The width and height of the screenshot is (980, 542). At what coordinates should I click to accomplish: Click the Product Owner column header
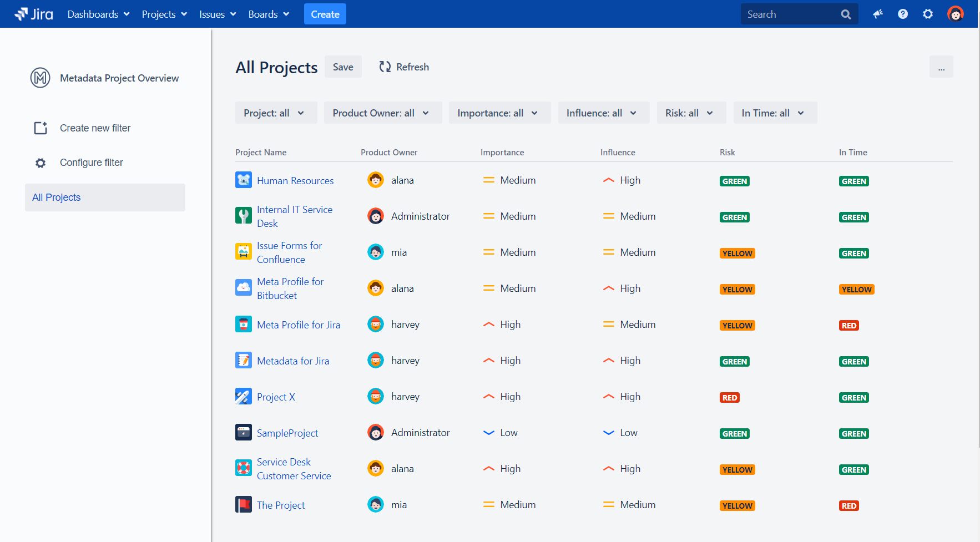(389, 152)
